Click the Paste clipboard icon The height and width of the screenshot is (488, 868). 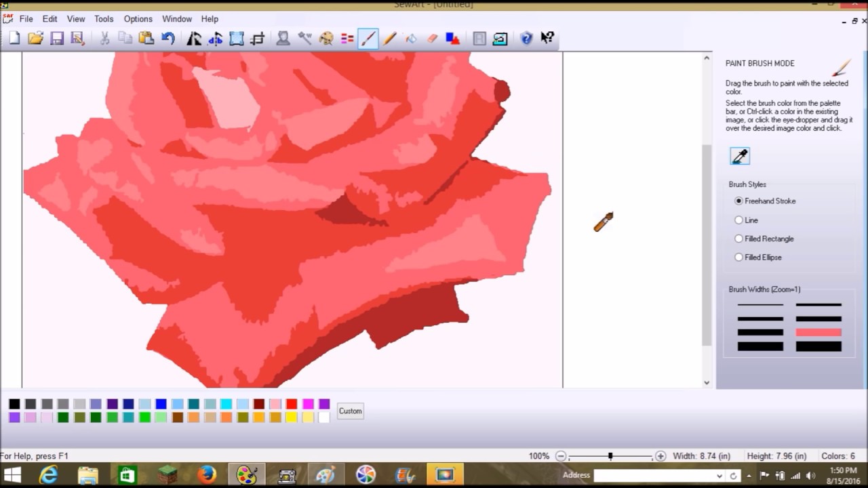coord(146,39)
